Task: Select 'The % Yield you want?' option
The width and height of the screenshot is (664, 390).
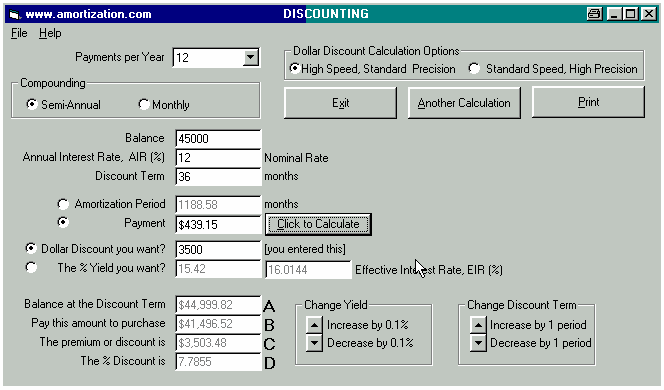Action: click(x=30, y=267)
